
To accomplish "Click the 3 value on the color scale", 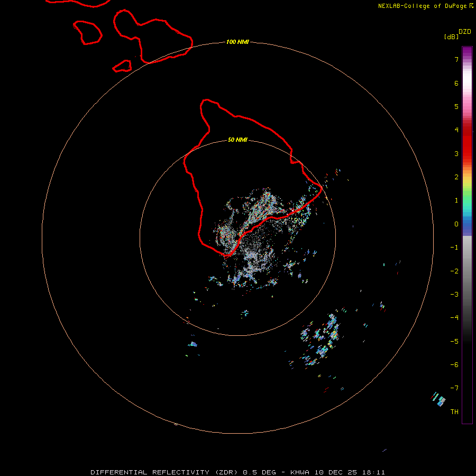I will 456,153.
